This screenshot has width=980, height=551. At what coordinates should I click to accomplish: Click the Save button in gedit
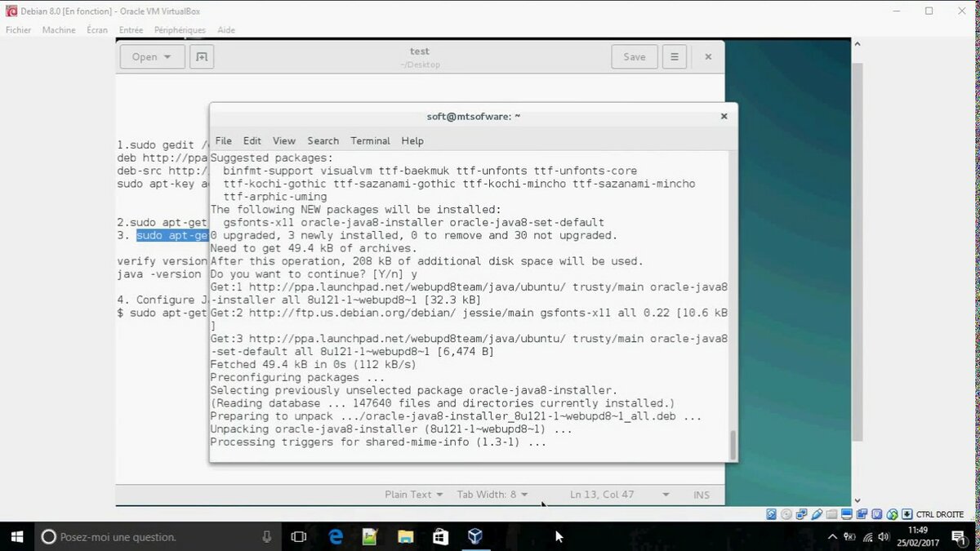tap(635, 56)
